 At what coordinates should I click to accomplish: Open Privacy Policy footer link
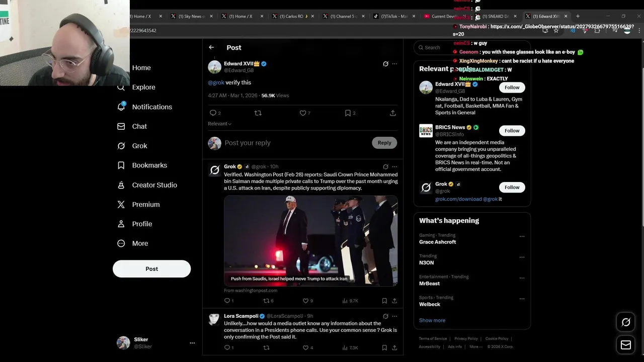tap(466, 338)
